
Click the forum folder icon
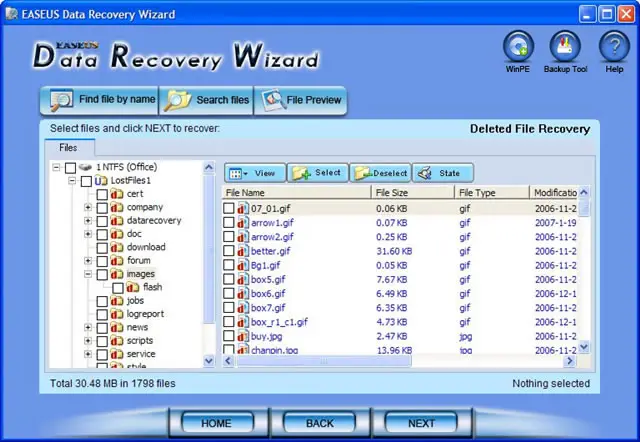(x=117, y=260)
